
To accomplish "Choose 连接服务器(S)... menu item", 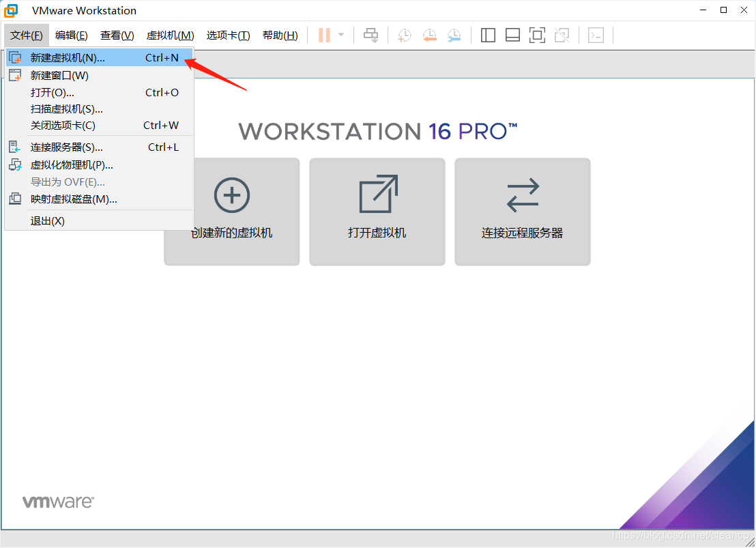I will pos(100,147).
